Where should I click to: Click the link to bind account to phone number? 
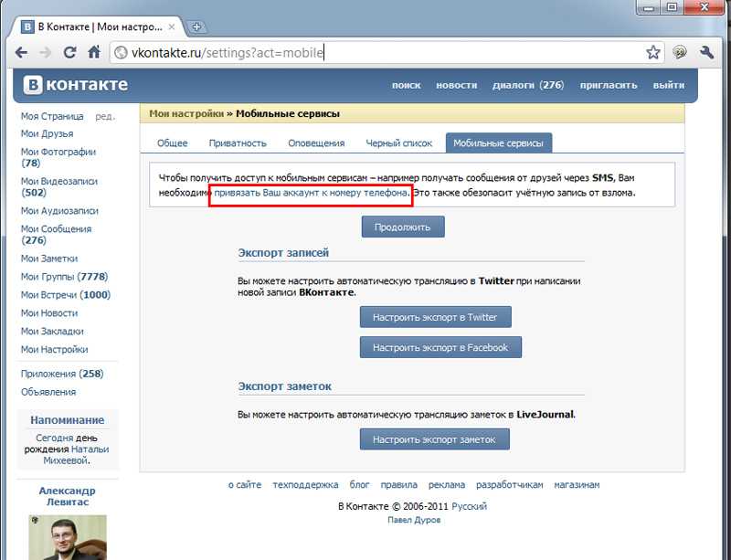(x=311, y=192)
